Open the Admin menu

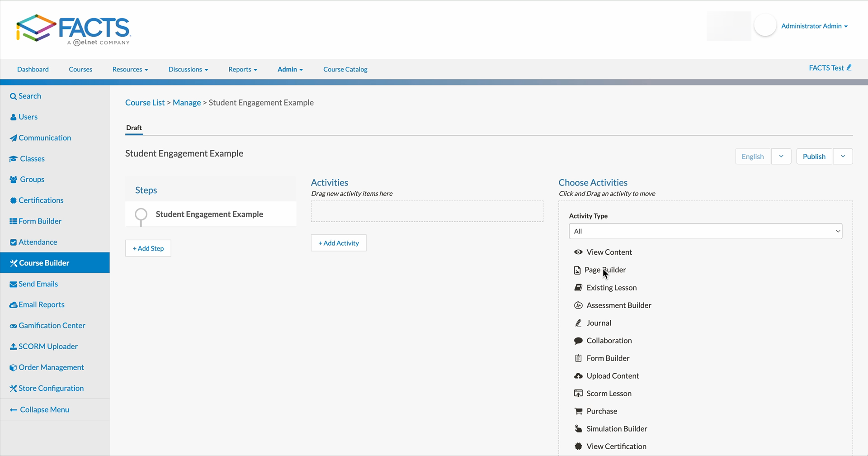(290, 69)
